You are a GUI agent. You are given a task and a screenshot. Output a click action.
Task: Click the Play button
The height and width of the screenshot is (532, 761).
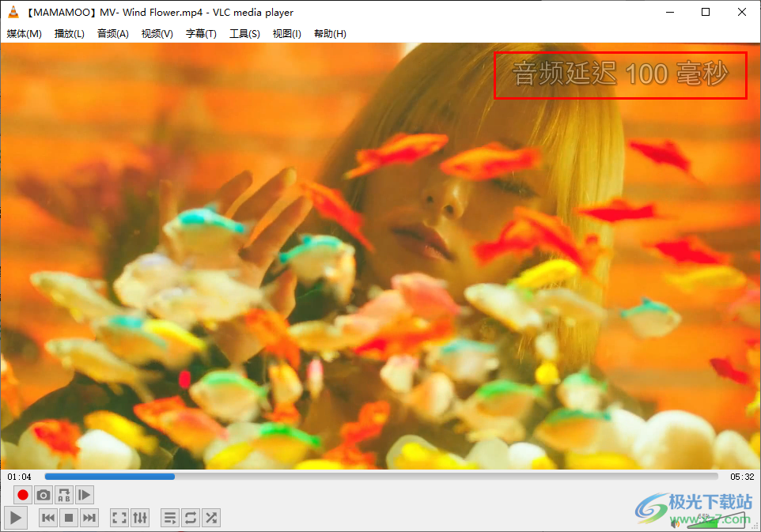(16, 518)
